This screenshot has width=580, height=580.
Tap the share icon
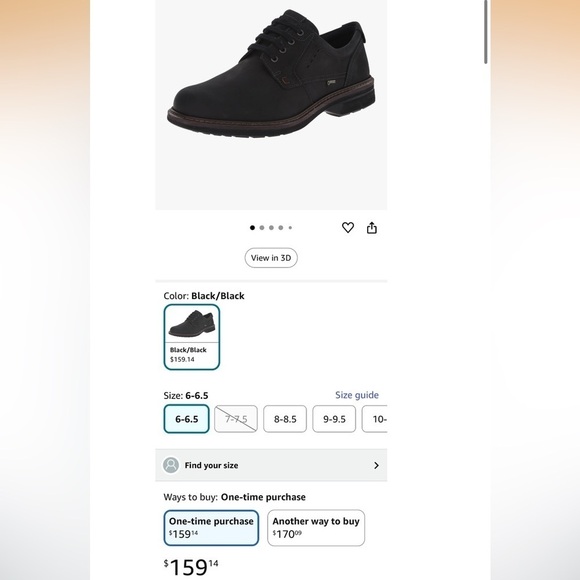372,228
